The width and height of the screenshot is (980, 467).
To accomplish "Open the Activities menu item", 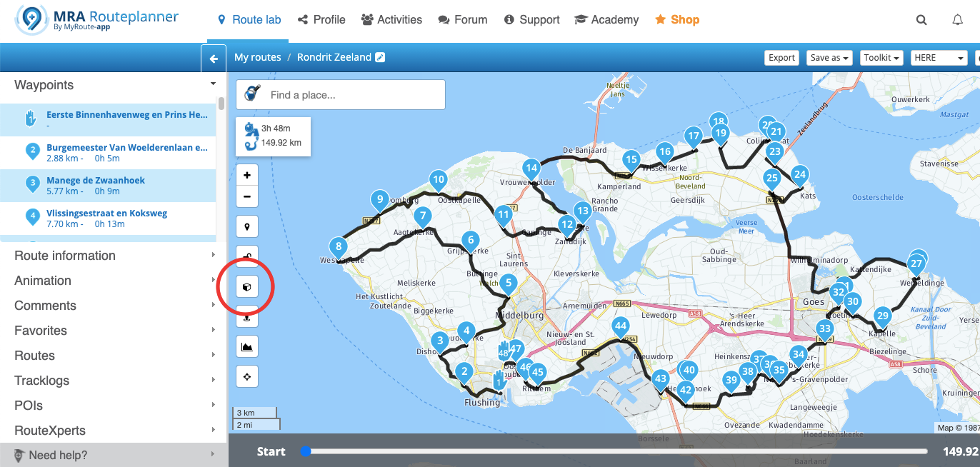I will (391, 20).
